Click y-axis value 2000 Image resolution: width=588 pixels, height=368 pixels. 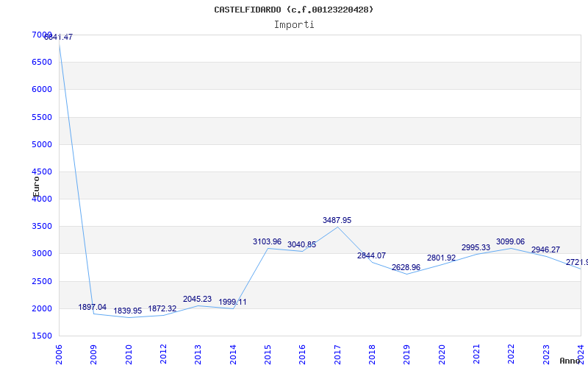(42, 308)
